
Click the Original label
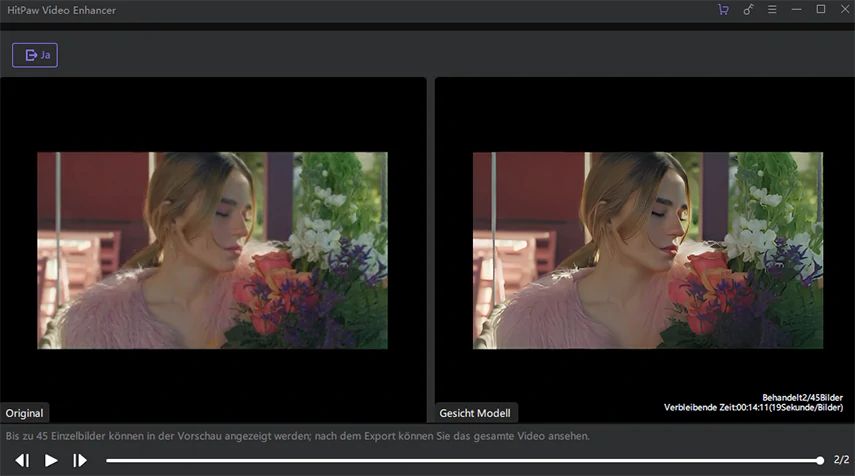(x=25, y=413)
